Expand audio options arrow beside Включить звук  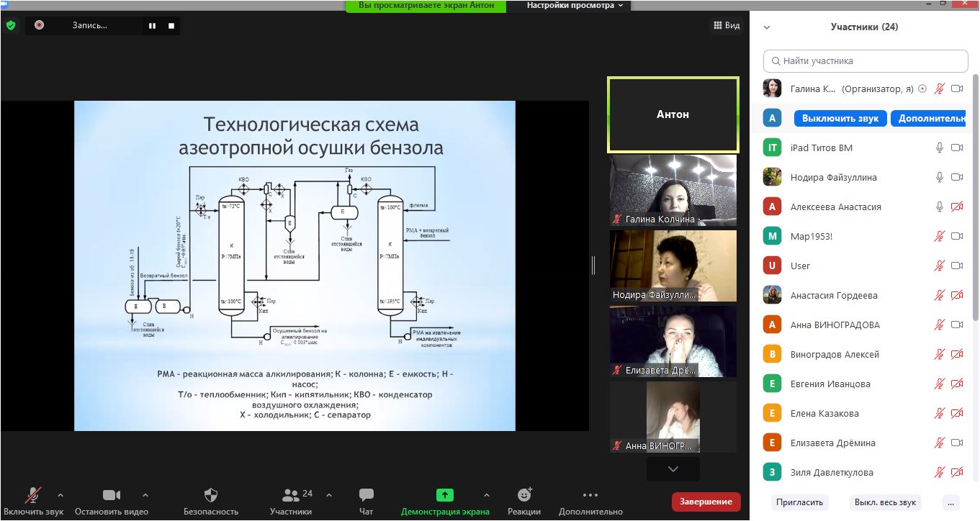[x=60, y=495]
